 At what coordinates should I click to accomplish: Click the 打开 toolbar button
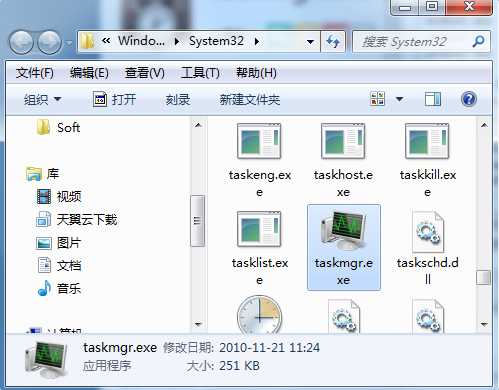[114, 99]
